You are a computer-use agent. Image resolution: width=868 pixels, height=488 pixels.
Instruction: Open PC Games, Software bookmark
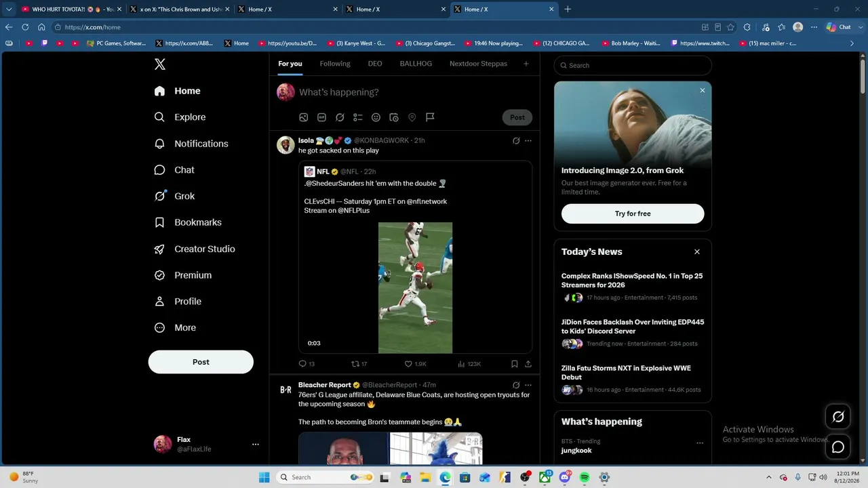[x=116, y=43]
